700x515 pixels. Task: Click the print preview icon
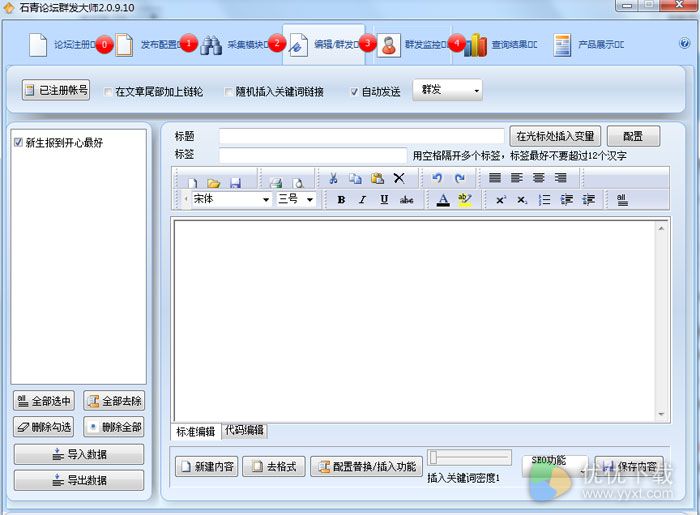(x=298, y=182)
